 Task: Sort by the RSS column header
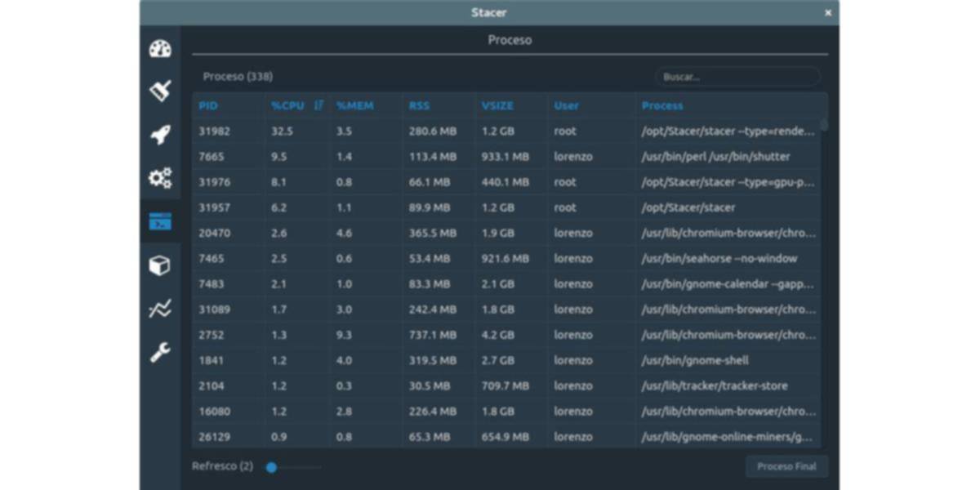coord(419,105)
